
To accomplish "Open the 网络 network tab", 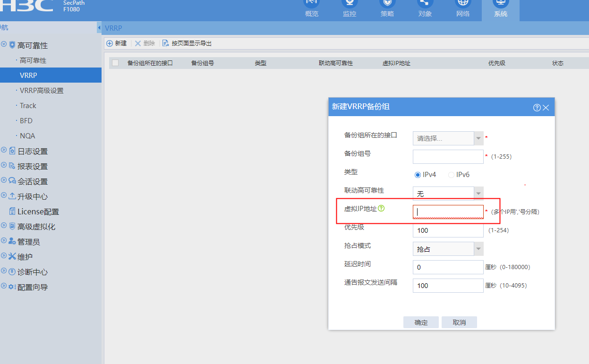I will click(463, 9).
